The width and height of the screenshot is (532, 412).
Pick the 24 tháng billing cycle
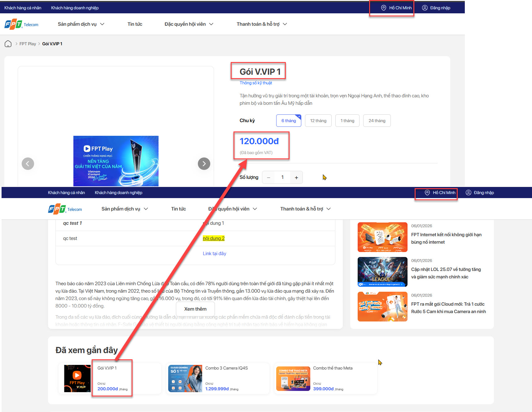tap(377, 121)
